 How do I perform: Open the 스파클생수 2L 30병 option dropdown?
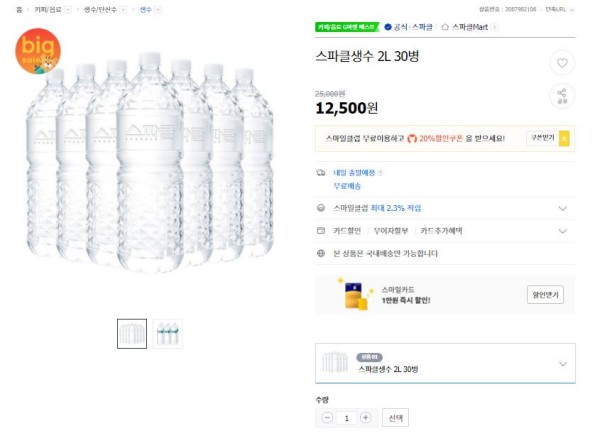[x=445, y=363]
